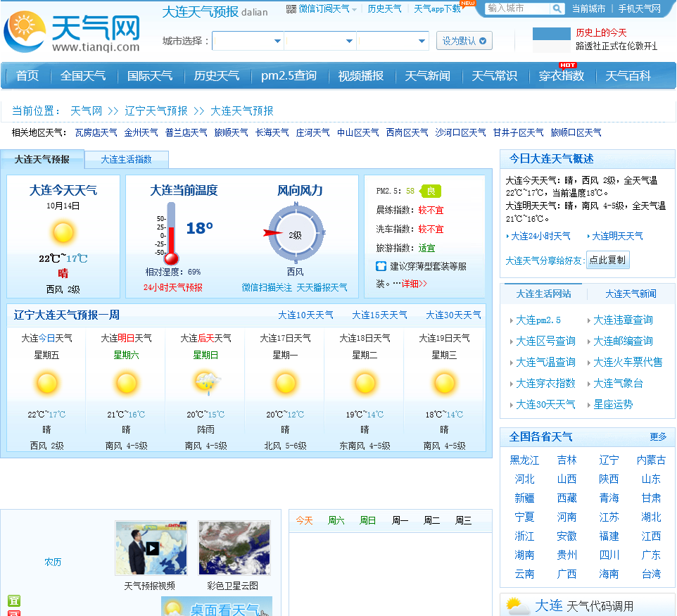Click the 设为默认 button
677x616 pixels.
pos(464,41)
